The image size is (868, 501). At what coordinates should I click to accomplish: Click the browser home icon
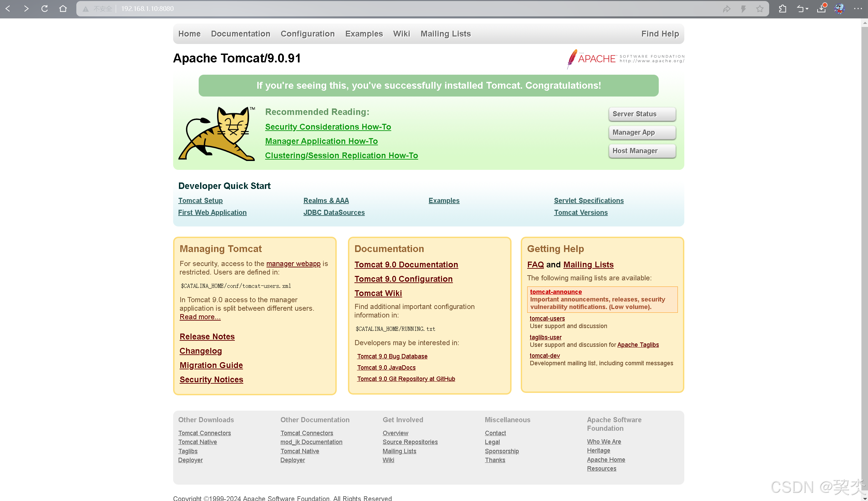(x=63, y=9)
